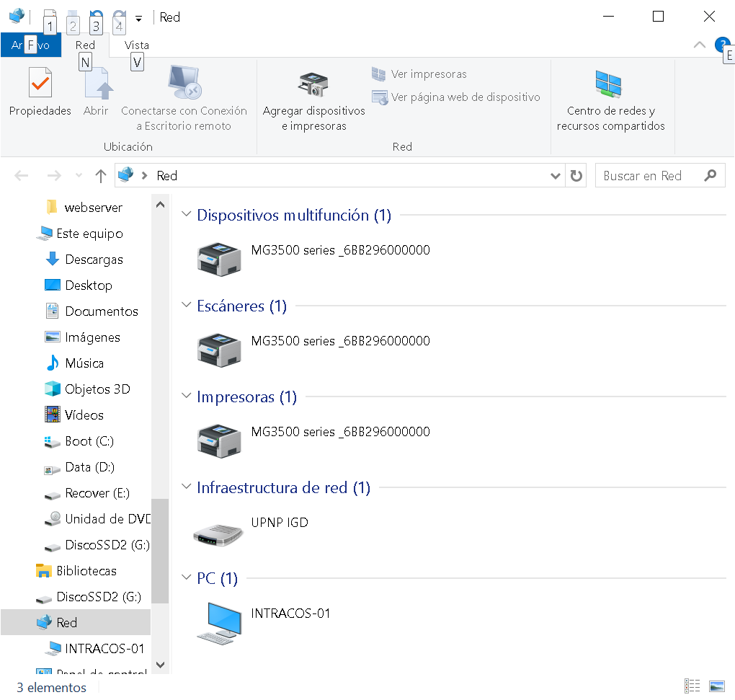Select the MG3500 printer icon under Escáneres
Viewport: 735px width, 700px height.
pyautogui.click(x=219, y=350)
